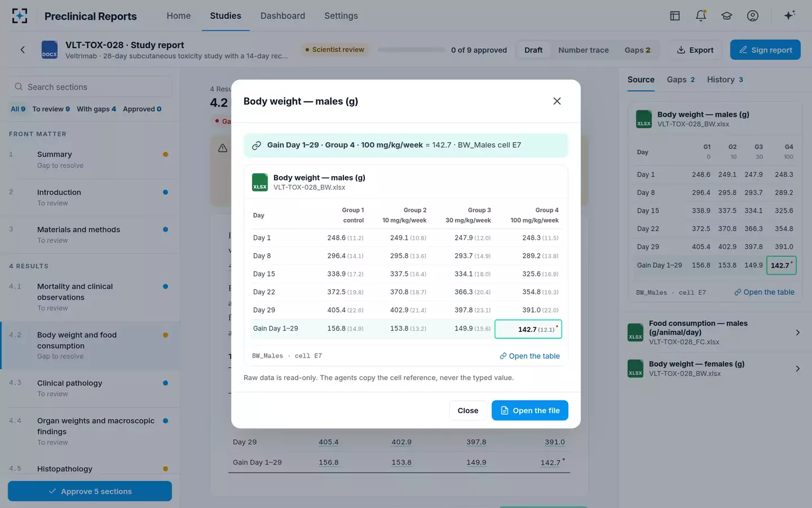Click Sign report button
Viewport: 812px width, 508px height.
765,50
